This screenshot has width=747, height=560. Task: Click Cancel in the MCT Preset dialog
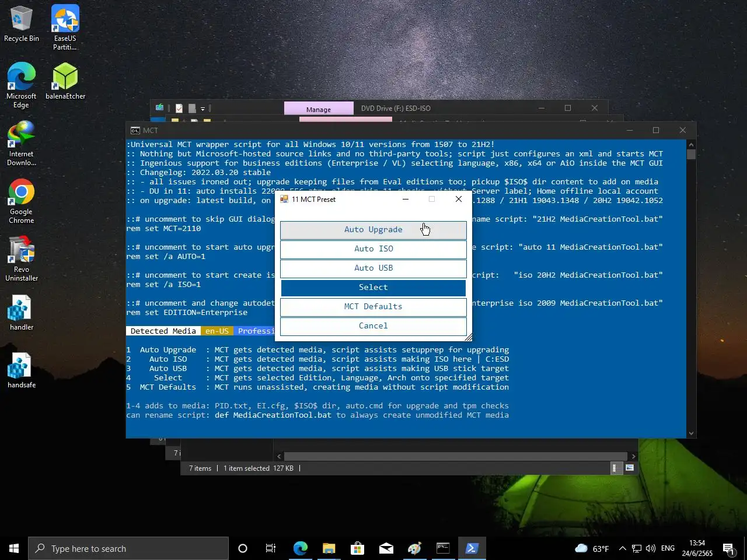coord(373,326)
